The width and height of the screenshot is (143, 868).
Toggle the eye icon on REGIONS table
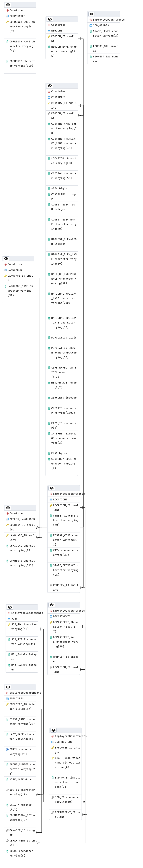pyautogui.click(x=50, y=19)
